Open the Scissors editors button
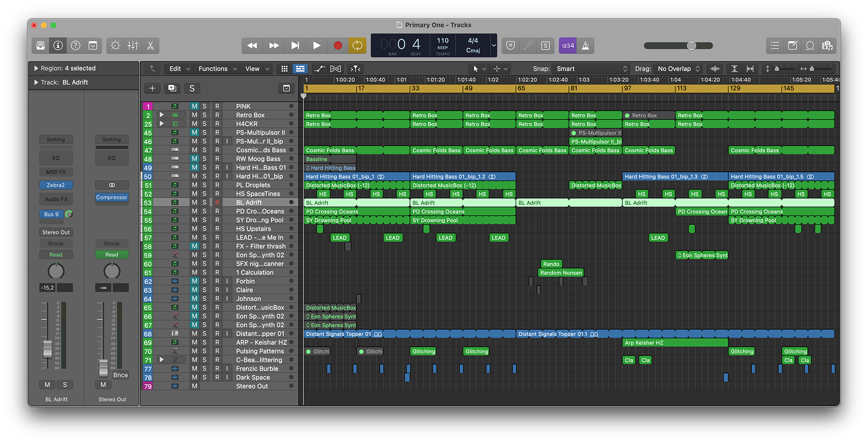The image size is (868, 443). pyautogui.click(x=151, y=46)
